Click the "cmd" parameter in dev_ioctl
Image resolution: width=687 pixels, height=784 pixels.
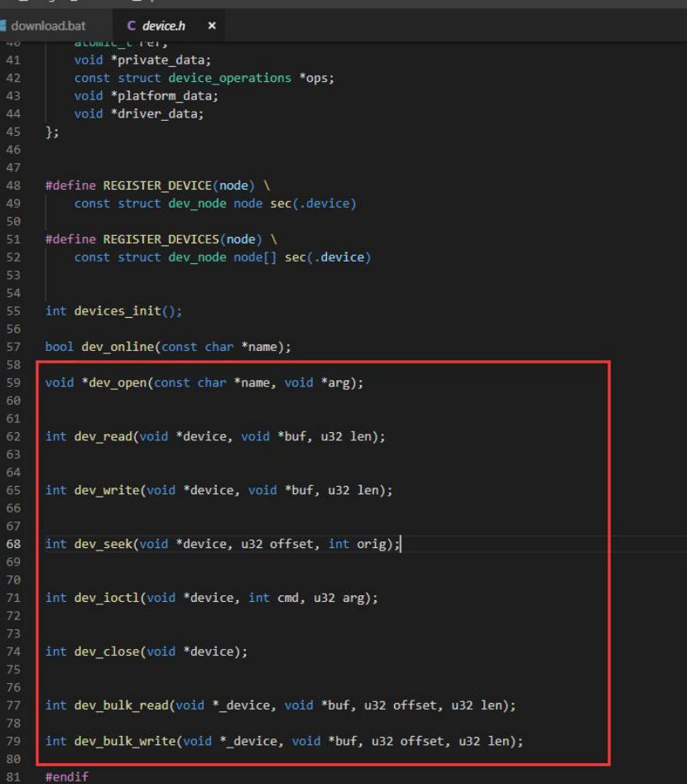[288, 598]
